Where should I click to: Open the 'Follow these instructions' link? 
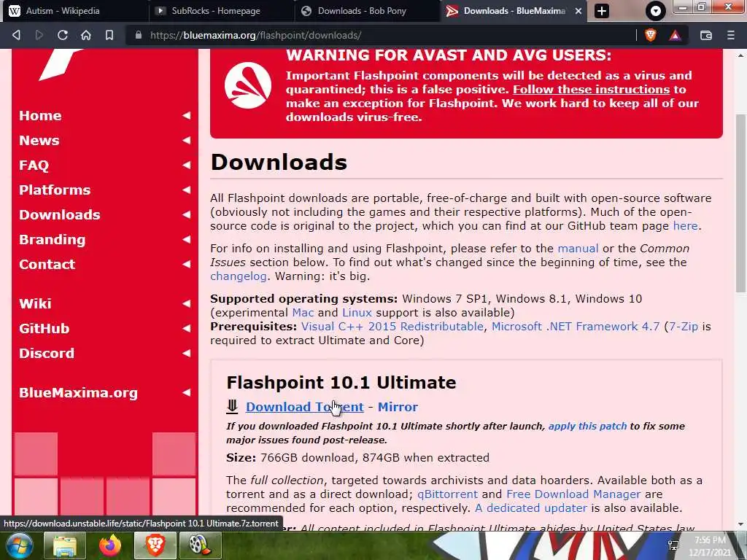coord(591,90)
